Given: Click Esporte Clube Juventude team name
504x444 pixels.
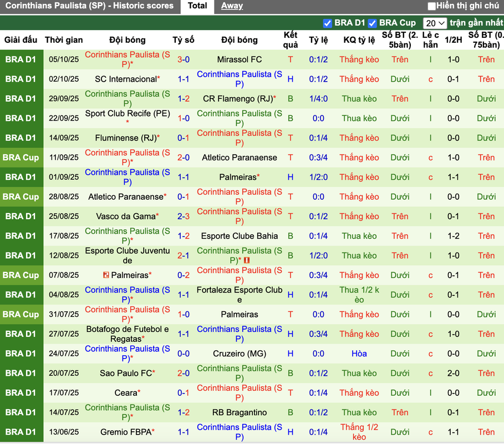Looking at the screenshot, I should [128, 255].
